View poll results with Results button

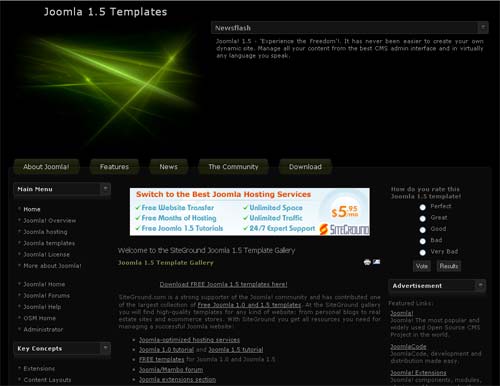pyautogui.click(x=449, y=266)
